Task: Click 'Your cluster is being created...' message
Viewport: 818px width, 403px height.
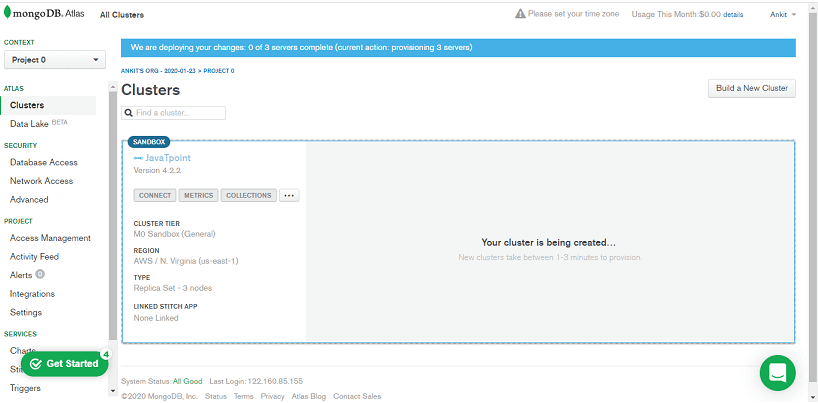Action: (549, 243)
